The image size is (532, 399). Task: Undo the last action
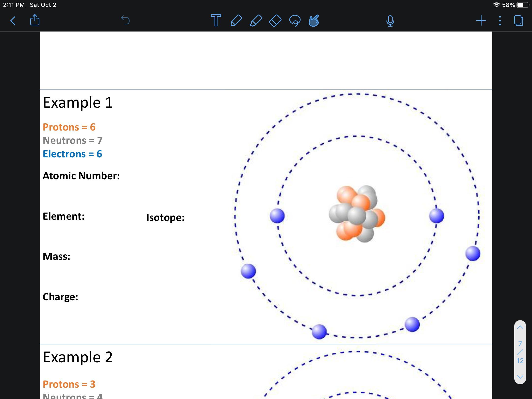125,20
